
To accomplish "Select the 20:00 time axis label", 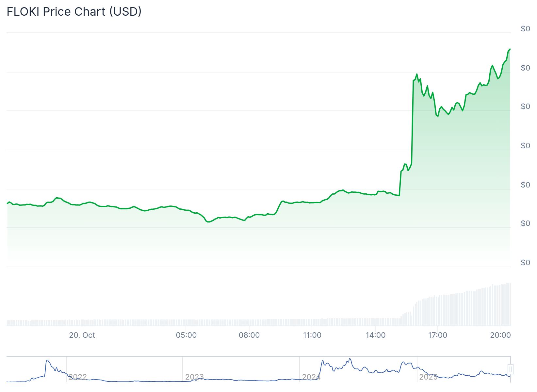I will [x=500, y=335].
